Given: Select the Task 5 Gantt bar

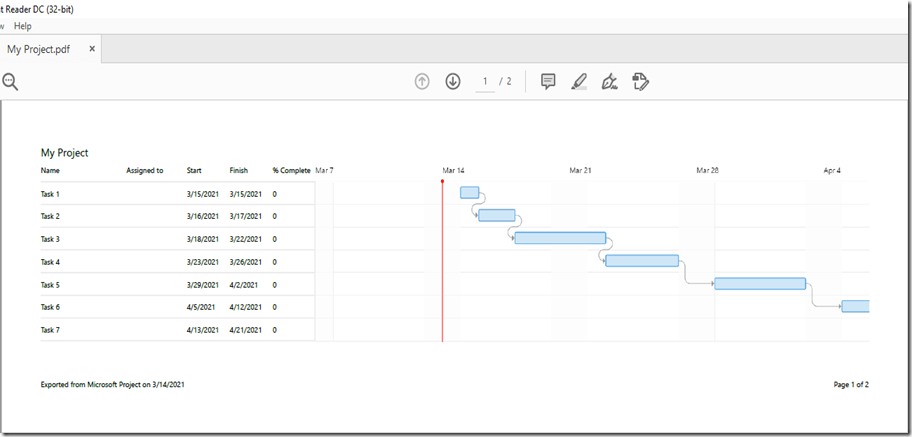Looking at the screenshot, I should [x=760, y=284].
